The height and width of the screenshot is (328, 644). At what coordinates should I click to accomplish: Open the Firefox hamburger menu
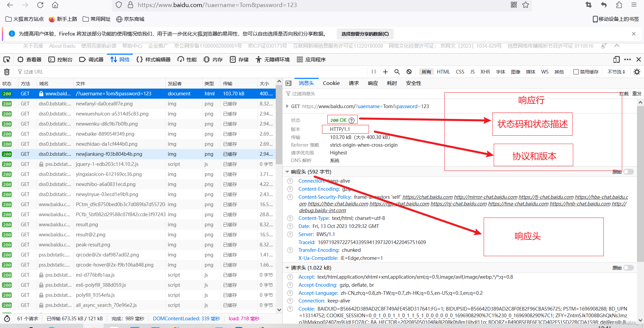634,5
